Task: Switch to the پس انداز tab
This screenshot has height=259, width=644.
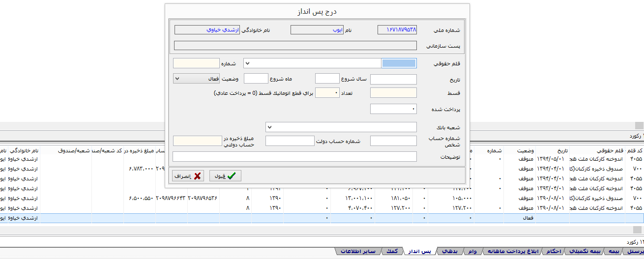Action: [419, 252]
